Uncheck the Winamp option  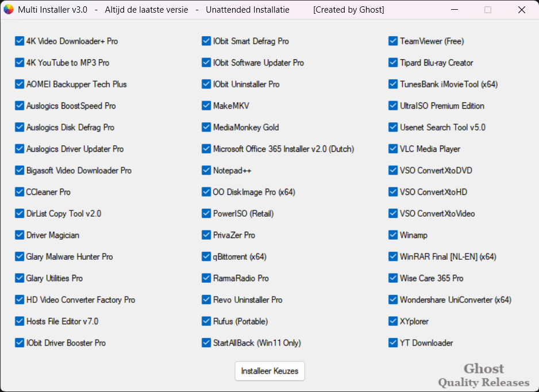click(x=393, y=235)
